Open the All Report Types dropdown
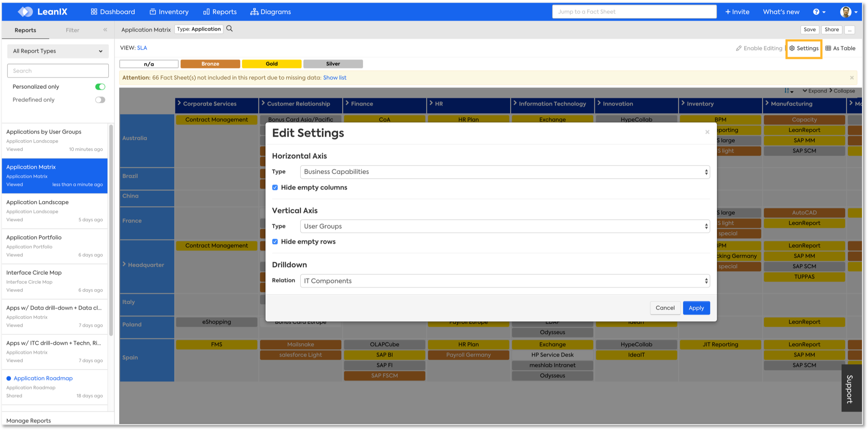 tap(58, 51)
